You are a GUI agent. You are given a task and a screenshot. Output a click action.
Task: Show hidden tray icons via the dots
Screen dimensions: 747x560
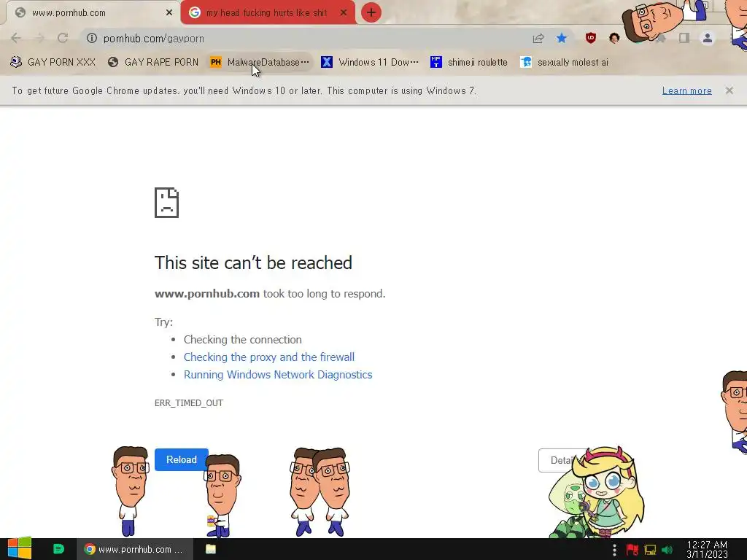(x=614, y=550)
